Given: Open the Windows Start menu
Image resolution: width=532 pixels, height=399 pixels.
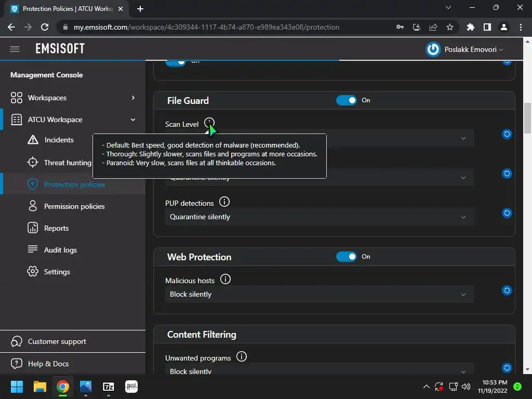Looking at the screenshot, I should (x=17, y=387).
